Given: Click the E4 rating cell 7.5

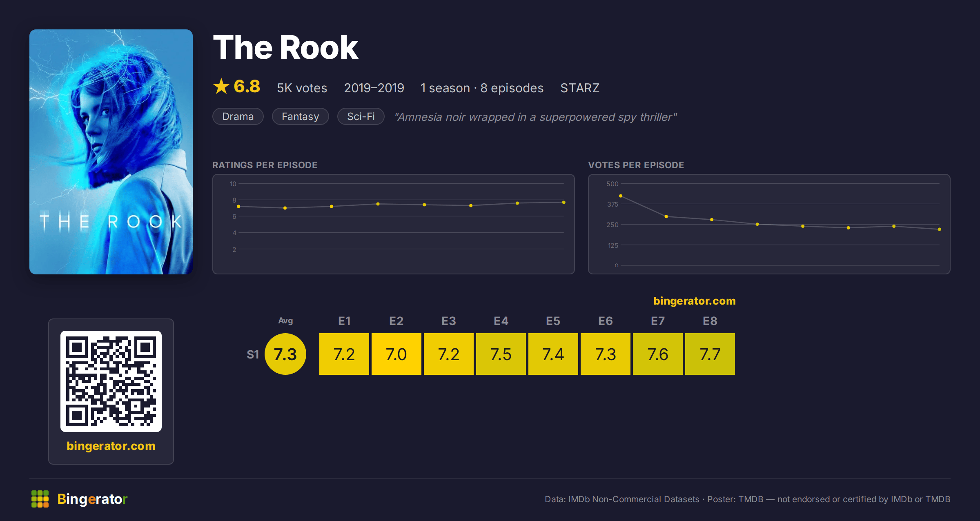Looking at the screenshot, I should pyautogui.click(x=501, y=354).
